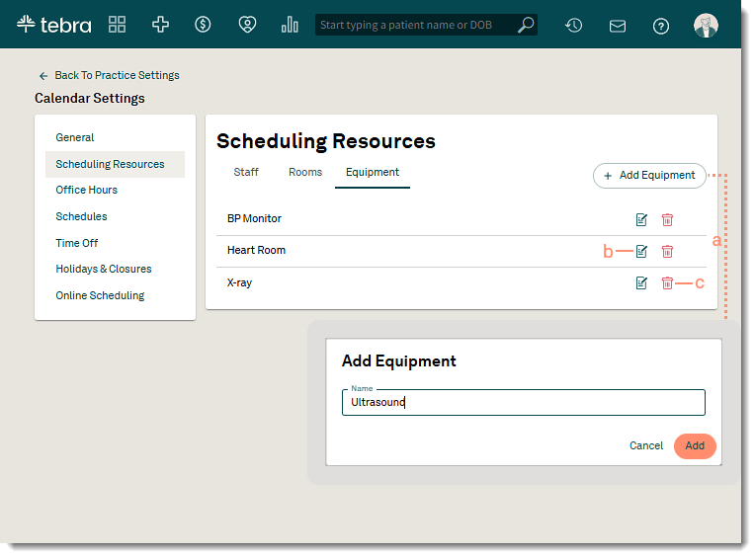Delete the Heart Room equipment
Viewport: 756px width, 558px height.
[667, 251]
